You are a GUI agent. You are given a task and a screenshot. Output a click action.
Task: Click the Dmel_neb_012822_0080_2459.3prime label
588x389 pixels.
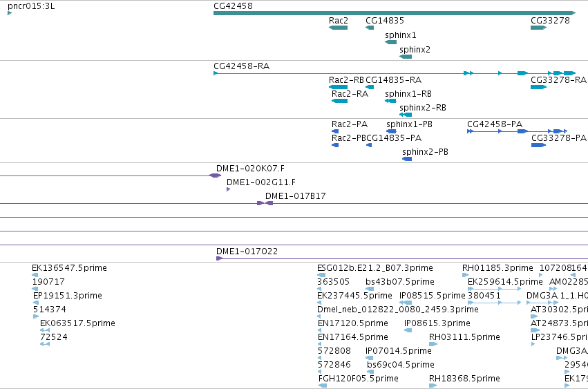point(398,310)
